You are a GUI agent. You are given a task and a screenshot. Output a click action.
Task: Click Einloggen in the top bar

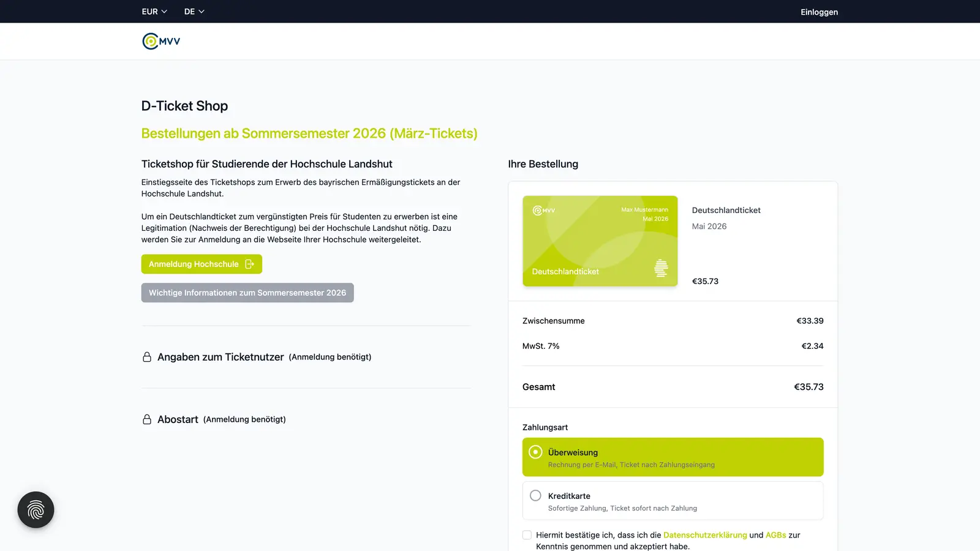819,12
